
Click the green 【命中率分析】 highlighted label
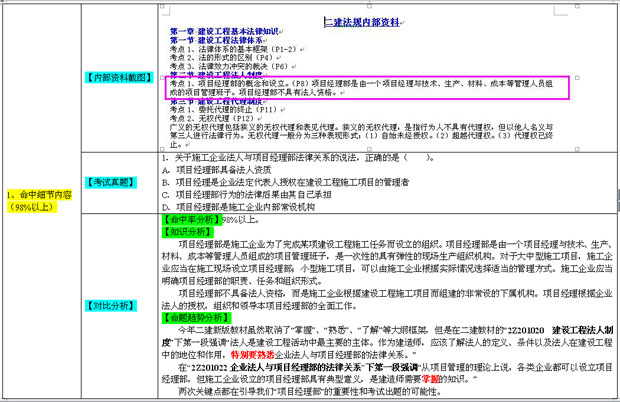click(190, 218)
